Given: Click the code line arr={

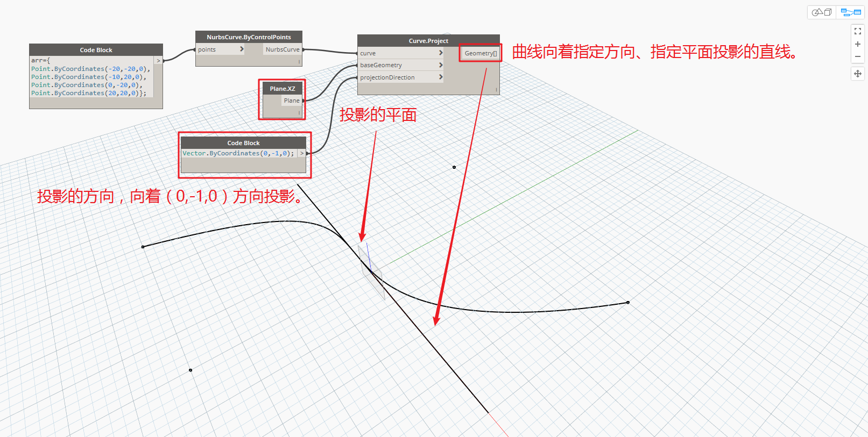Looking at the screenshot, I should pos(40,61).
